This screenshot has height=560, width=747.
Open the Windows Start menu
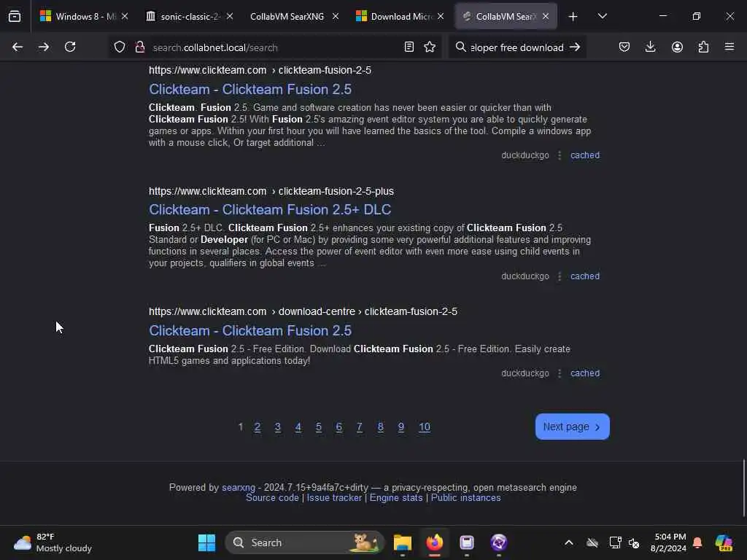pos(206,542)
